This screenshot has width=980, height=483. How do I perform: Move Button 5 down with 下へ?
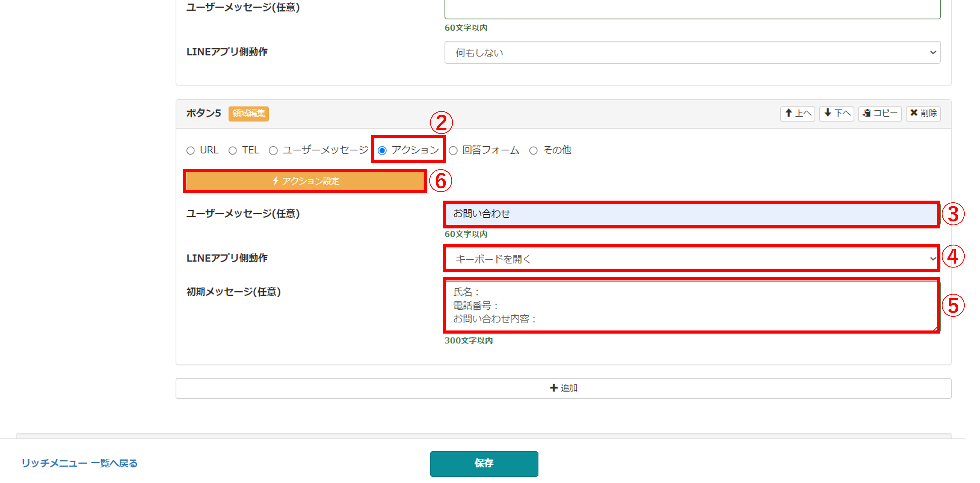pos(836,113)
